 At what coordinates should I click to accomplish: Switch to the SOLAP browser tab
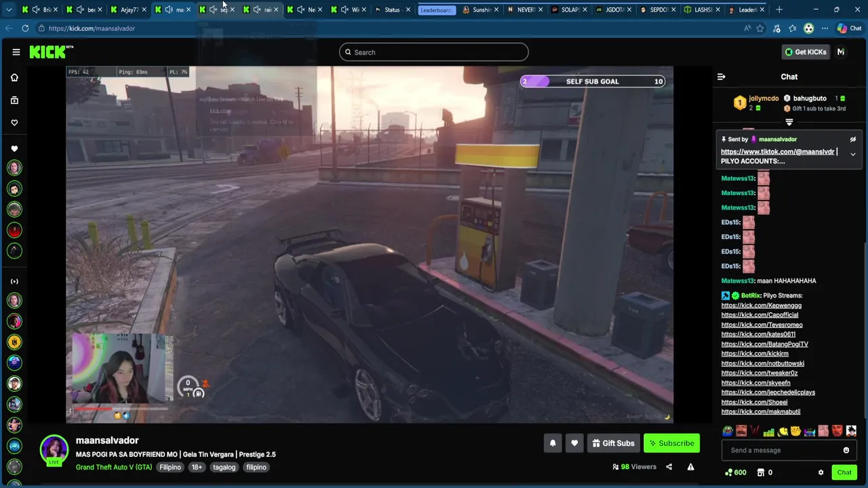pos(568,9)
